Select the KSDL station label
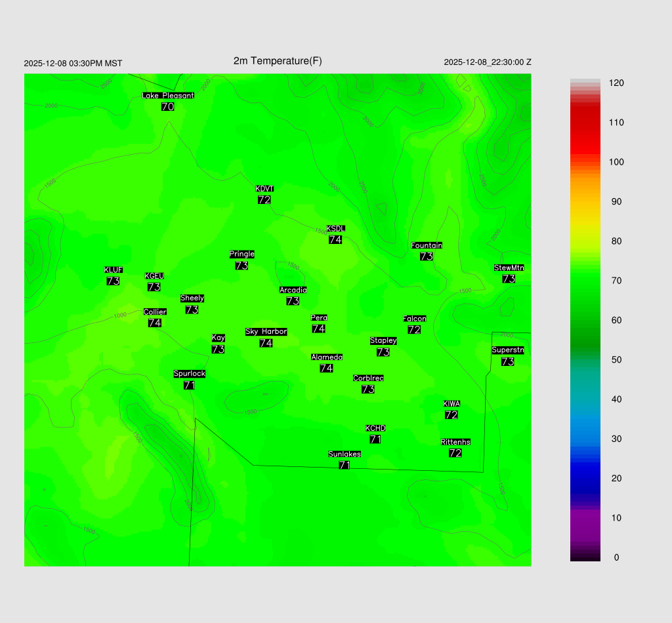This screenshot has width=672, height=623. tap(335, 229)
